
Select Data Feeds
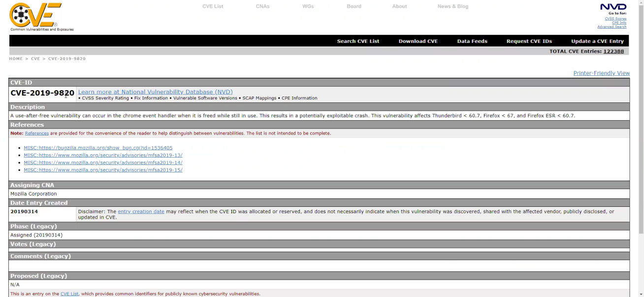pyautogui.click(x=472, y=41)
